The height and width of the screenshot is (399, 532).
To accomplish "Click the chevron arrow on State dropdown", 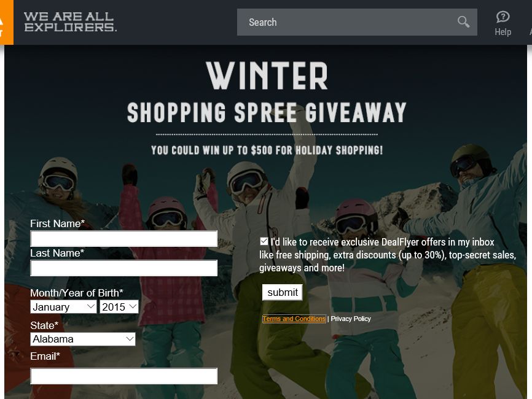I will pyautogui.click(x=130, y=339).
